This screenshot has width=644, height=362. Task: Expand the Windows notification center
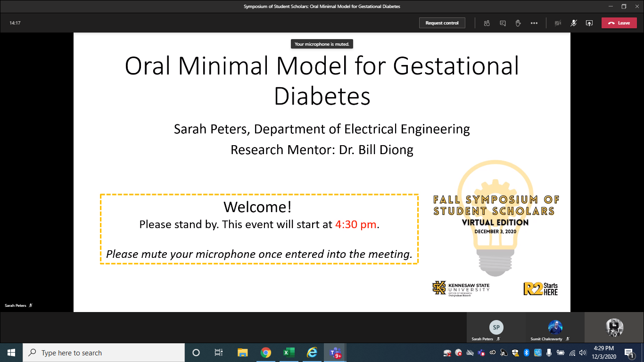click(629, 353)
